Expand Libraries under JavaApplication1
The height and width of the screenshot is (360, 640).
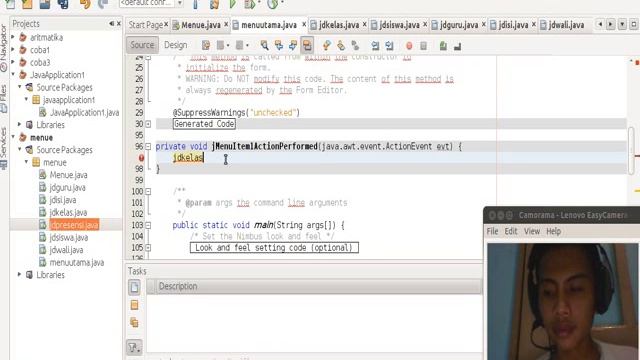point(20,124)
